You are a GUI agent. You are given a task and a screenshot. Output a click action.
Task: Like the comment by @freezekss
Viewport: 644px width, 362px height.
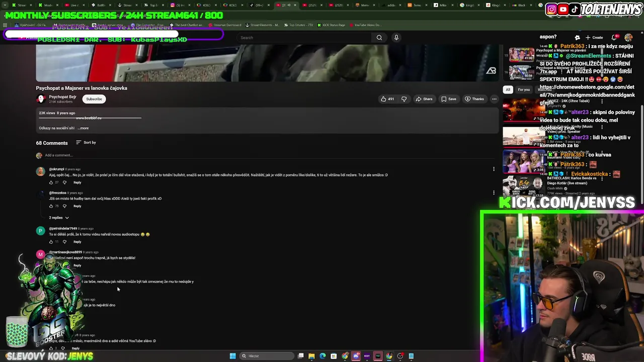[x=51, y=206]
